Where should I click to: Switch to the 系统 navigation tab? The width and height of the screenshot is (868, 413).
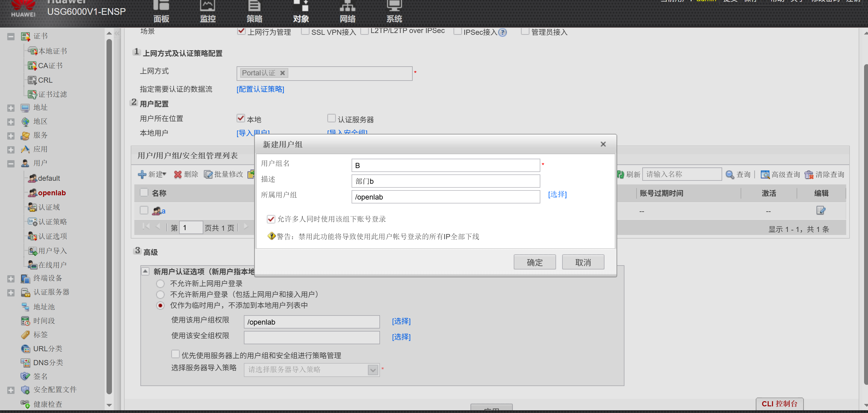(x=394, y=12)
